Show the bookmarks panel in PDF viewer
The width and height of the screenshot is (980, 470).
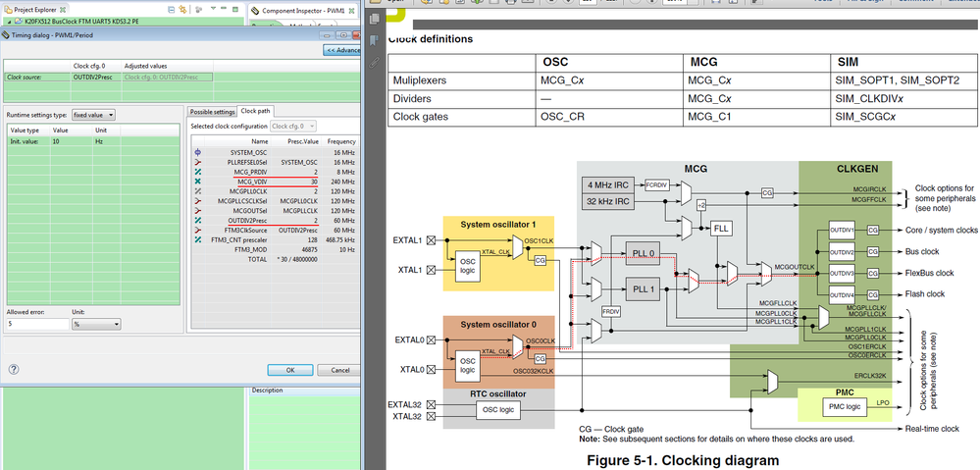pos(375,40)
